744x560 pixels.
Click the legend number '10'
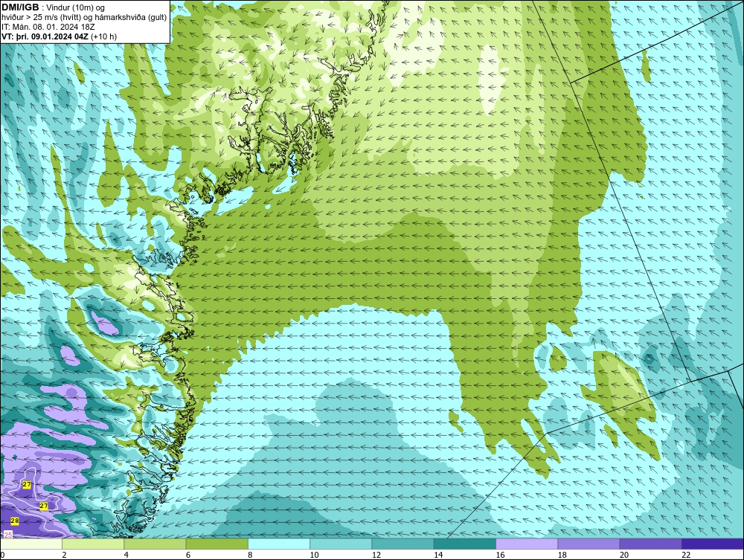pos(314,555)
